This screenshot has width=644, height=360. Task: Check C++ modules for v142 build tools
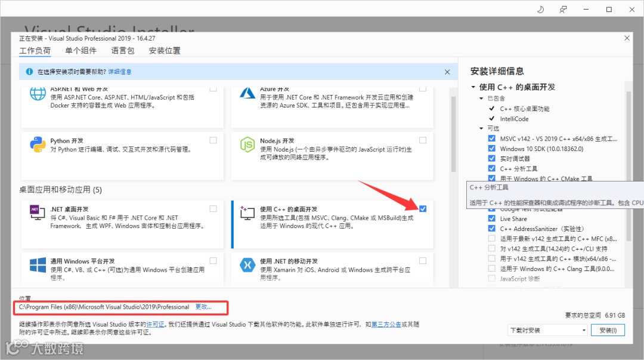[x=491, y=259]
